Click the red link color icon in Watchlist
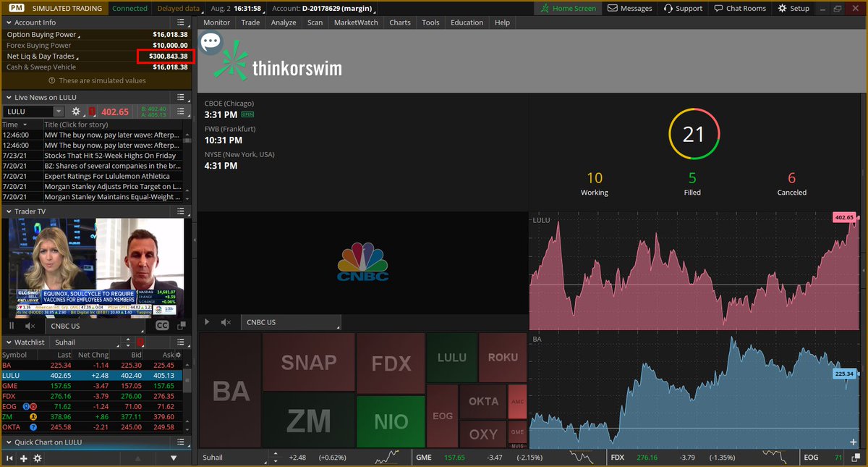Viewport: 868px width, 467px height. pyautogui.click(x=140, y=342)
